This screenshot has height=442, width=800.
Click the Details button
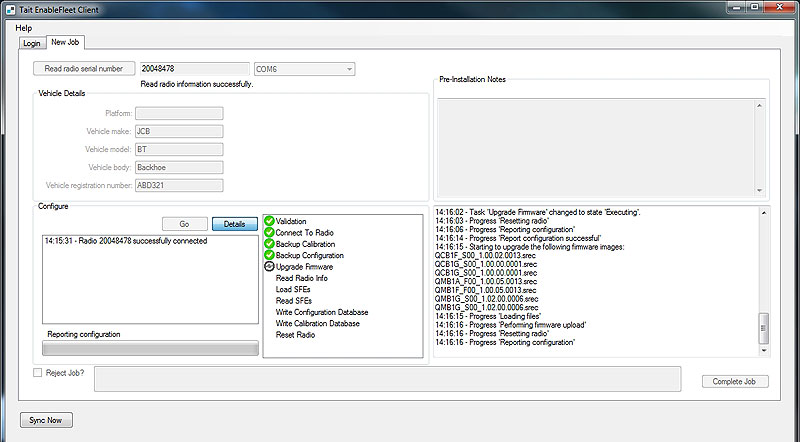pos(234,224)
